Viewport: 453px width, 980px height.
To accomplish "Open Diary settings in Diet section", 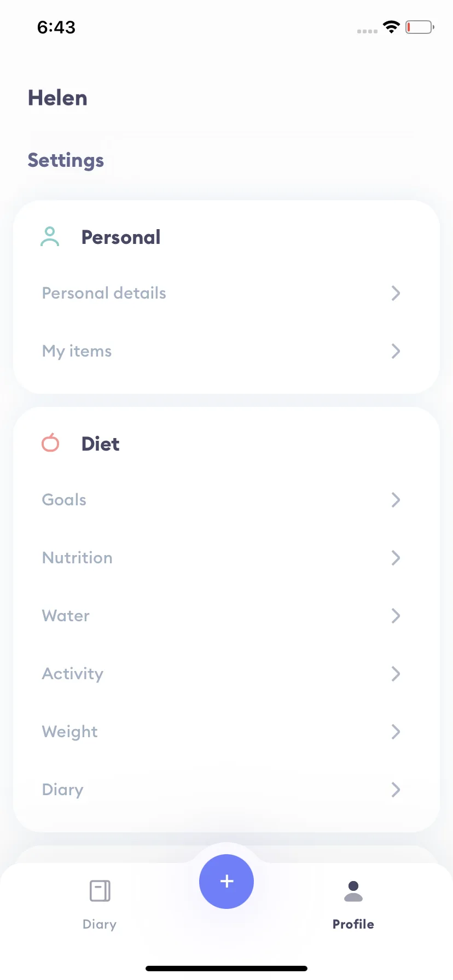I will coord(226,790).
